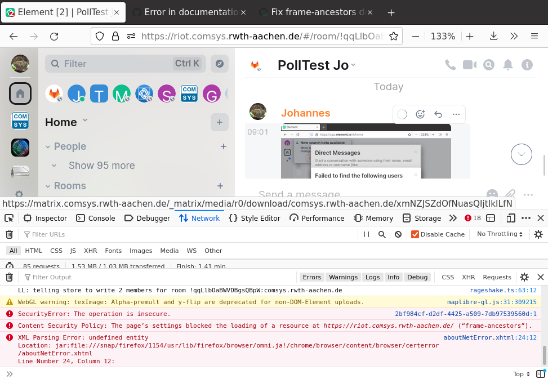Collapse the People section

pyautogui.click(x=48, y=147)
